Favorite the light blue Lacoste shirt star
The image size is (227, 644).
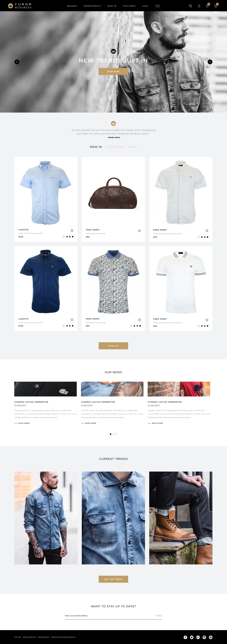pos(72,230)
